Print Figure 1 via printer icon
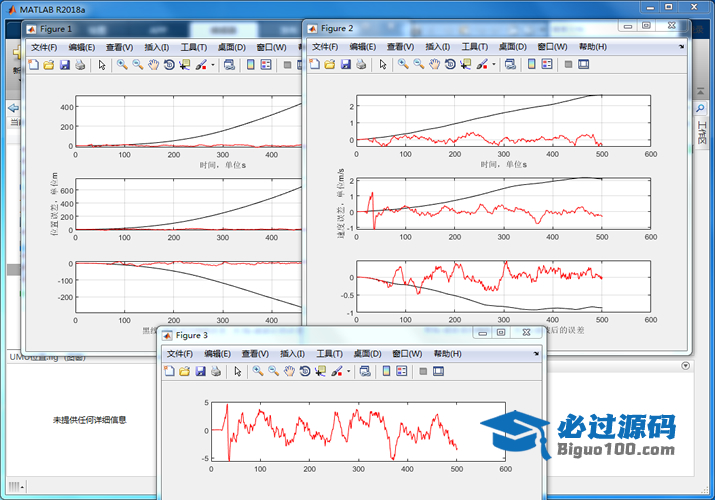Viewport: 715px width, 500px height. tap(81, 64)
